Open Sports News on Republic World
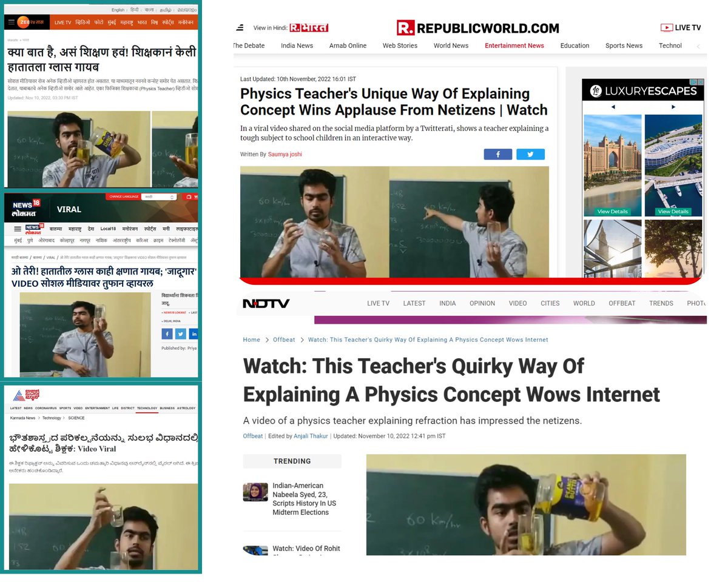This screenshot has height=582, width=728. (624, 45)
